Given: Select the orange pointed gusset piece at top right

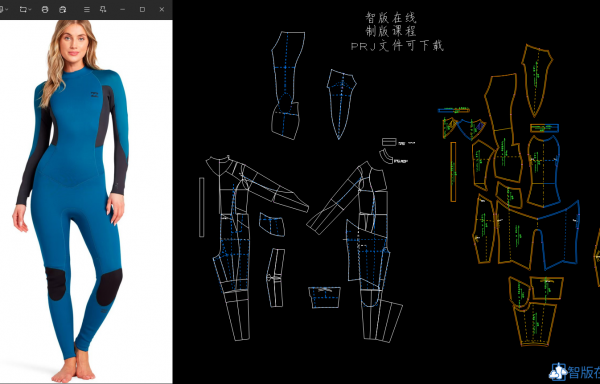Looking at the screenshot, I should (536, 80).
